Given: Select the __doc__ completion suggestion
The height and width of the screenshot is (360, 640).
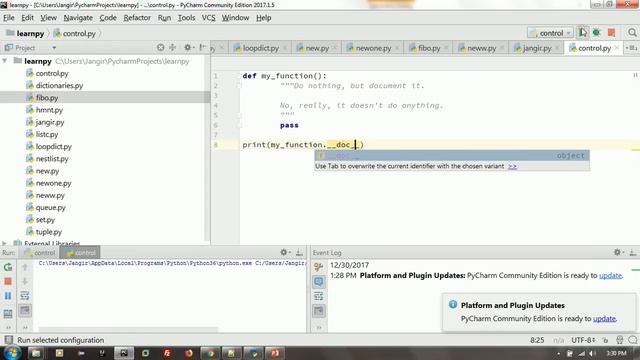Looking at the screenshot, I should click(452, 156).
